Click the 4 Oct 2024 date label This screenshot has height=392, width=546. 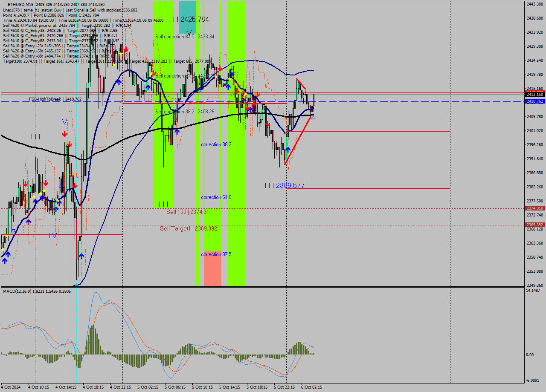point(10,387)
